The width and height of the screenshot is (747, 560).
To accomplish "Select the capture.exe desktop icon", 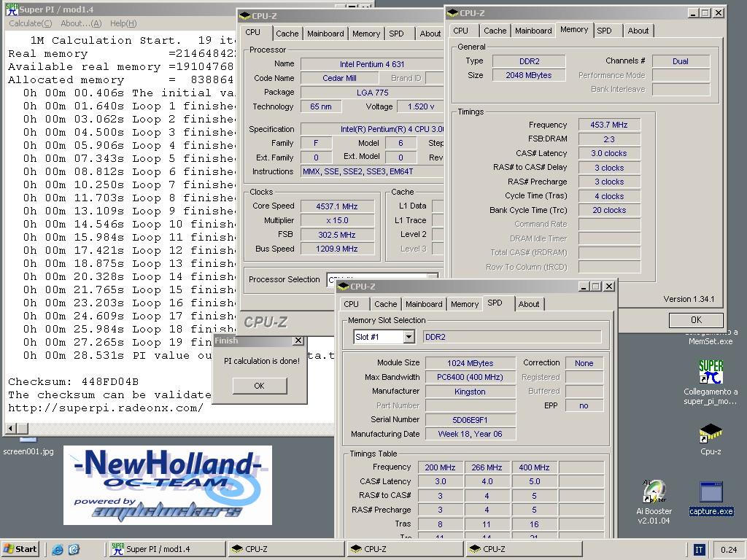I will pos(711,492).
